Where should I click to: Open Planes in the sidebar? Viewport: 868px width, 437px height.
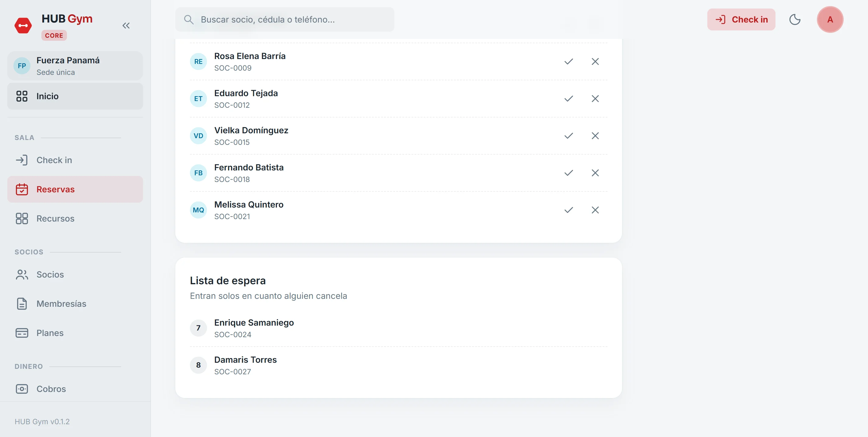75,333
